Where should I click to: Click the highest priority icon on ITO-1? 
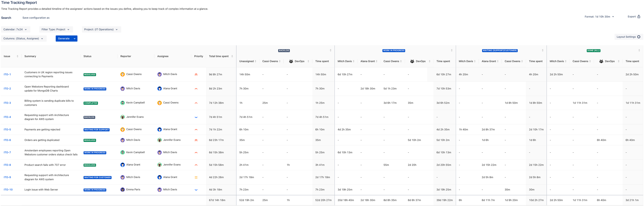click(x=196, y=74)
